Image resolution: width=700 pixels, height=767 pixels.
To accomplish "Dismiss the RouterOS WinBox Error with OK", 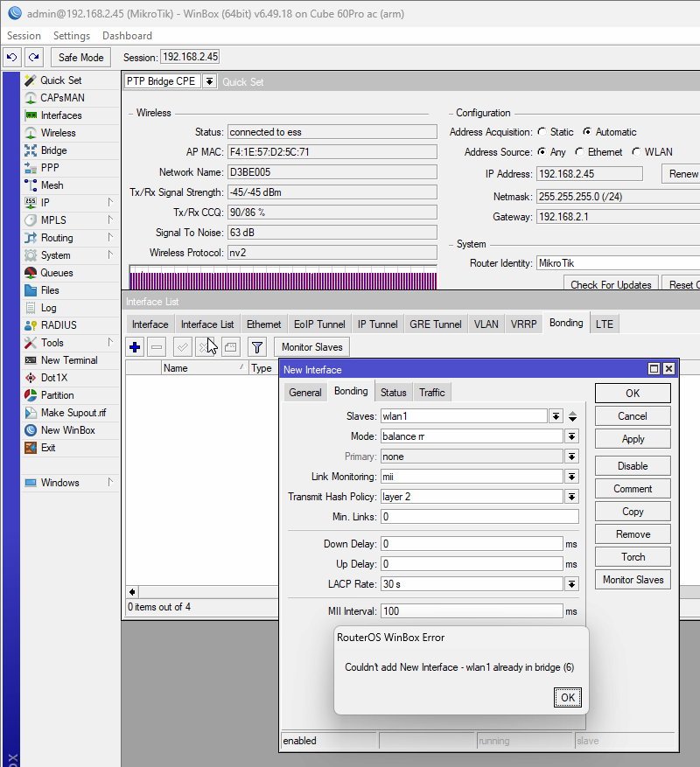I will point(568,698).
